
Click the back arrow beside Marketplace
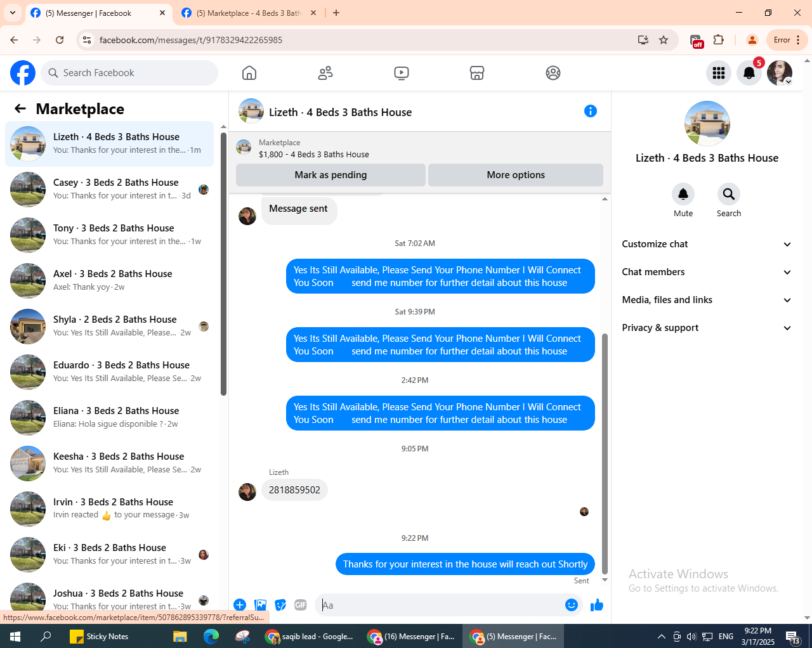point(20,108)
